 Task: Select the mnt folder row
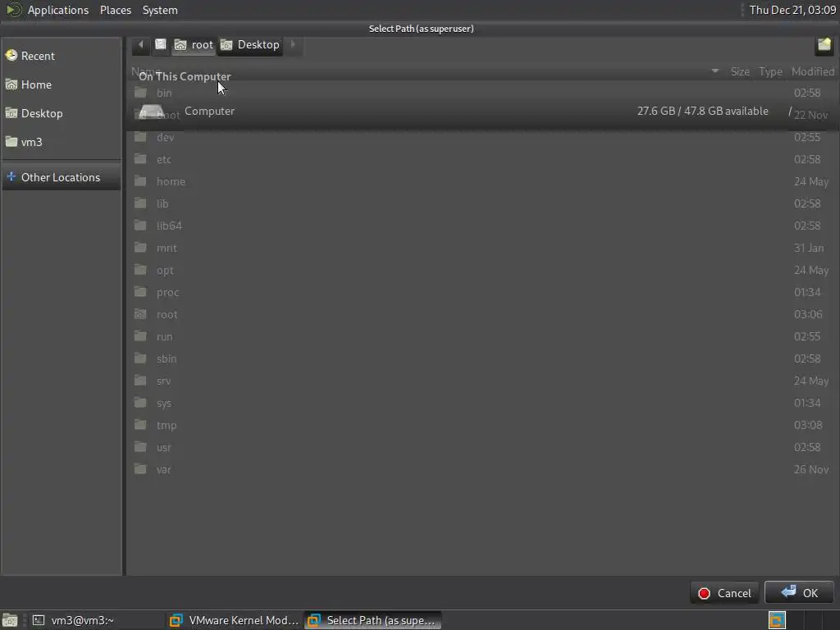pyautogui.click(x=483, y=248)
